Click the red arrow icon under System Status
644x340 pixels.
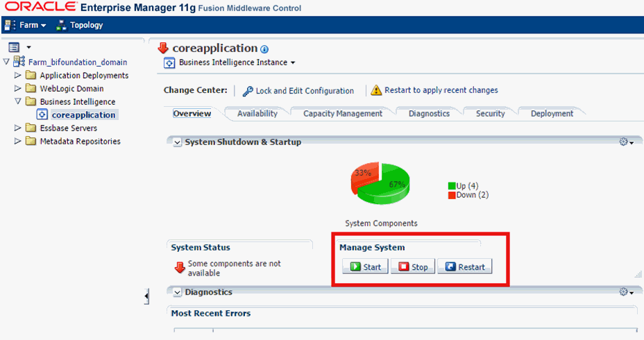click(x=180, y=268)
